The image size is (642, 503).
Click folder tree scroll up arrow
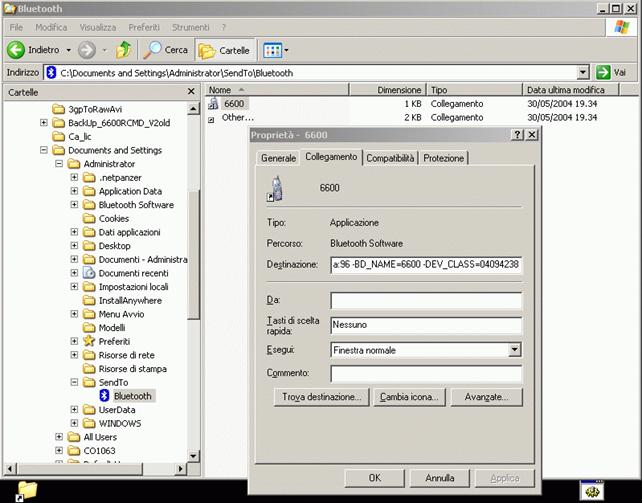193,109
